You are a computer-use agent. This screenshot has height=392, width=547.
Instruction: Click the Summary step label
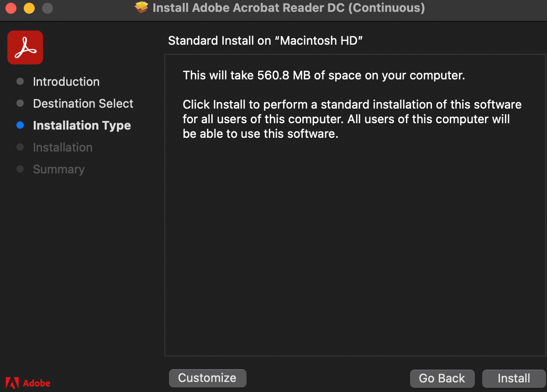pyautogui.click(x=58, y=169)
